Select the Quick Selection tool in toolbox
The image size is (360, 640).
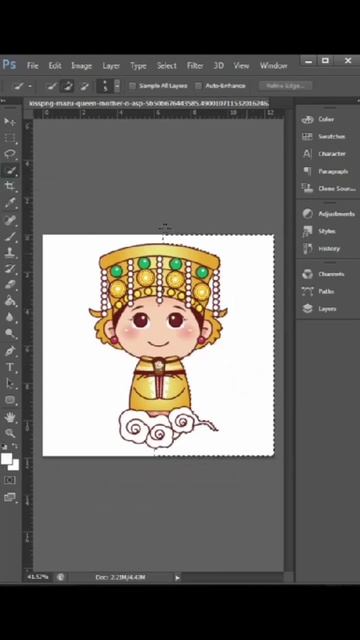point(10,170)
